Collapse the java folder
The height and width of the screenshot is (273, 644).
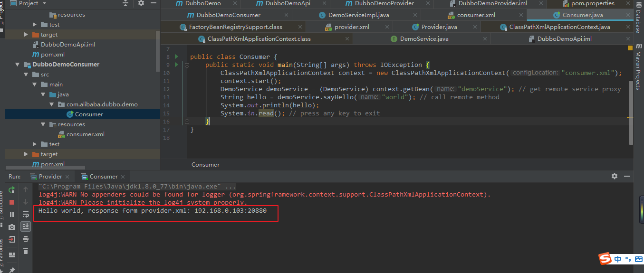(43, 94)
